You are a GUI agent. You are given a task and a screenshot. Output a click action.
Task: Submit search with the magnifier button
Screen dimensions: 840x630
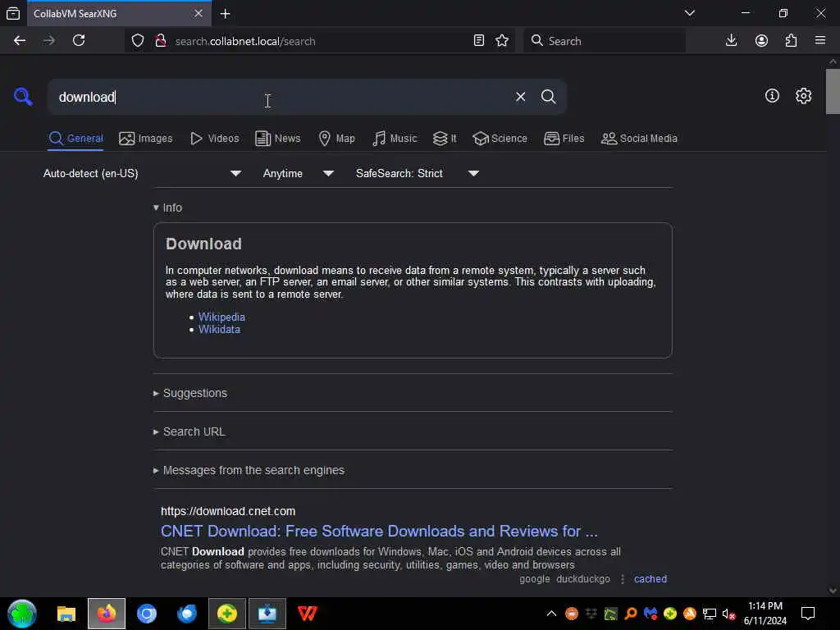[548, 97]
